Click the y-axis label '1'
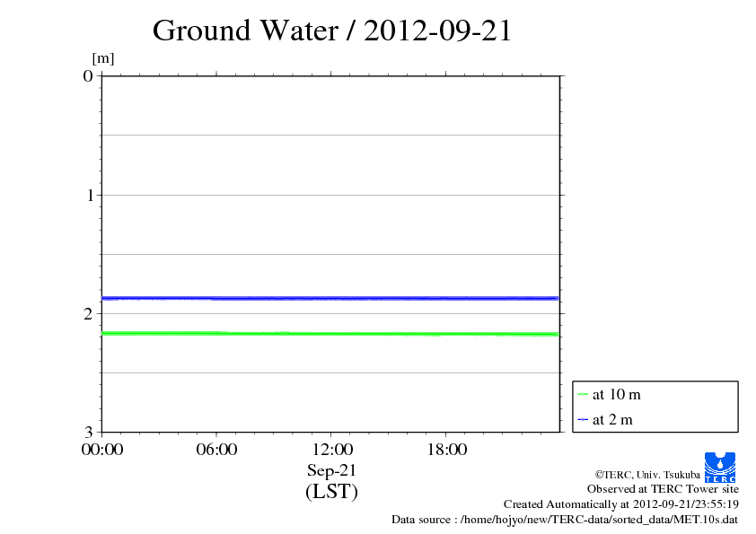 coord(90,195)
